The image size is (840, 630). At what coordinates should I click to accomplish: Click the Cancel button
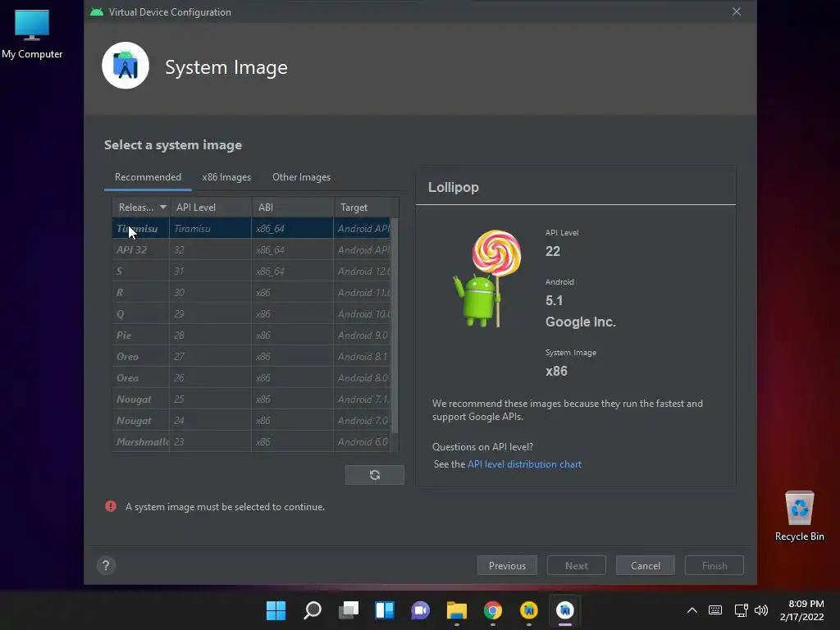coord(645,565)
